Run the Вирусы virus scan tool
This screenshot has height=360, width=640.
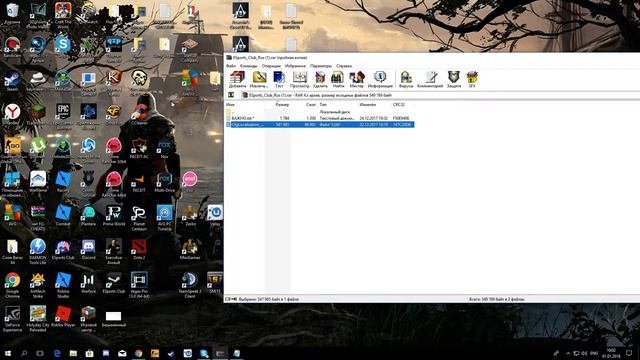point(406,79)
